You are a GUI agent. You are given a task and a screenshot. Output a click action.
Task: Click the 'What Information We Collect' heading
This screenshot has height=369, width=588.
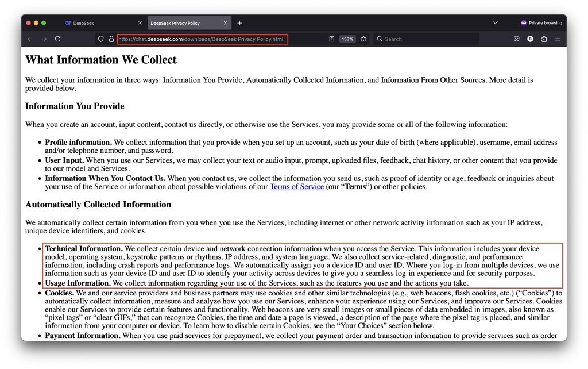(x=101, y=60)
